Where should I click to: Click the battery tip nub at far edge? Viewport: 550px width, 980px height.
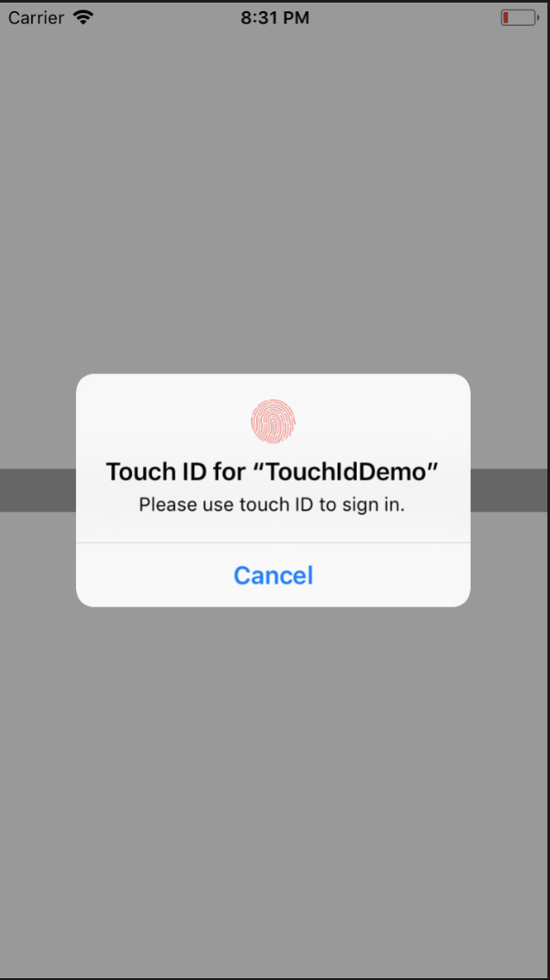click(x=538, y=17)
